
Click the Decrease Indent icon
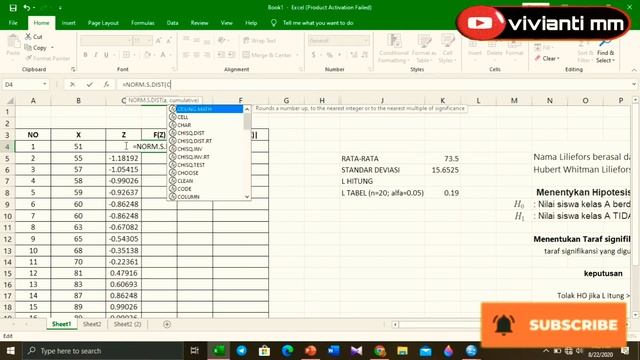(221, 55)
